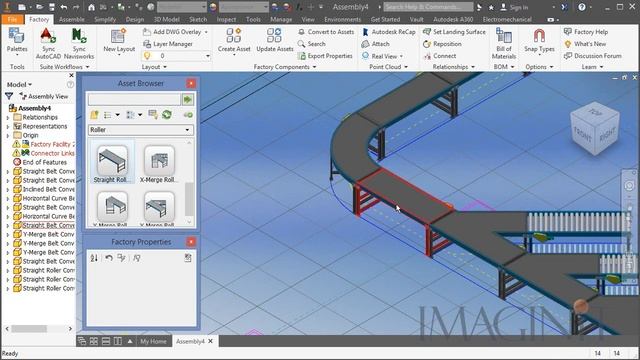The height and width of the screenshot is (360, 640).
Task: Click Home icon in quick access toolbar
Action: 91,7
